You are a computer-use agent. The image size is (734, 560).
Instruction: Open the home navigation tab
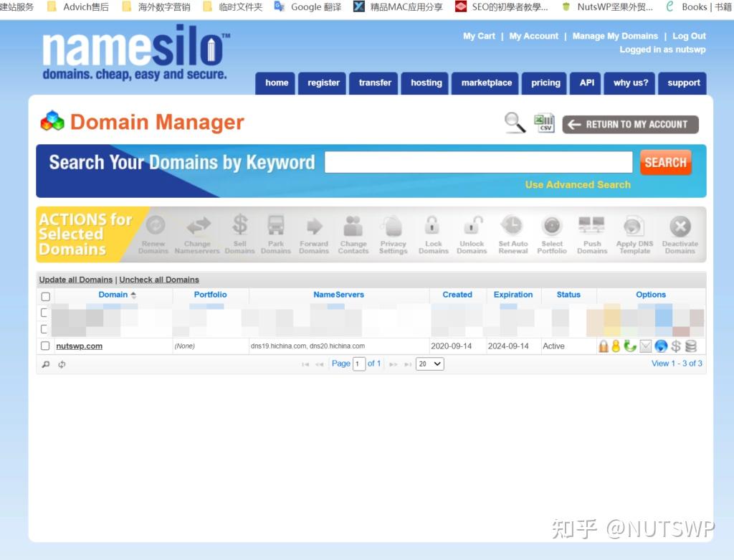(x=276, y=83)
